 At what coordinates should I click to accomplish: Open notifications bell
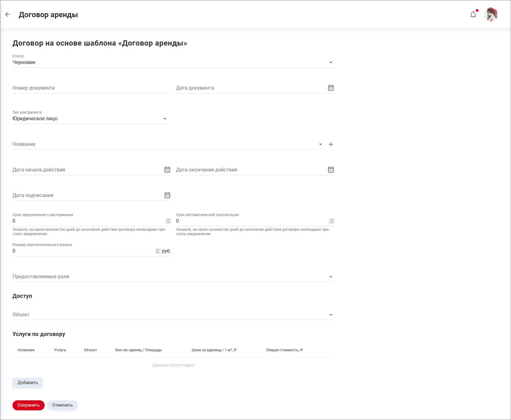(473, 15)
